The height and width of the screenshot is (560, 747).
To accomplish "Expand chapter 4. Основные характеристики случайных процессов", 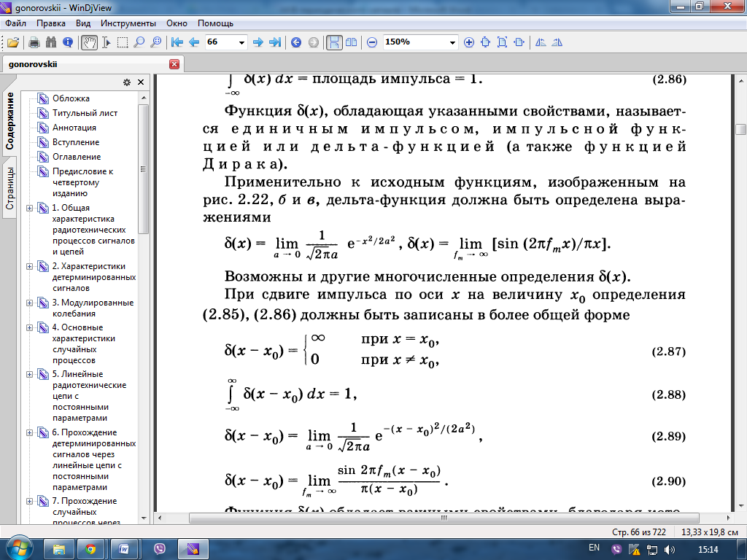I will coord(29,327).
